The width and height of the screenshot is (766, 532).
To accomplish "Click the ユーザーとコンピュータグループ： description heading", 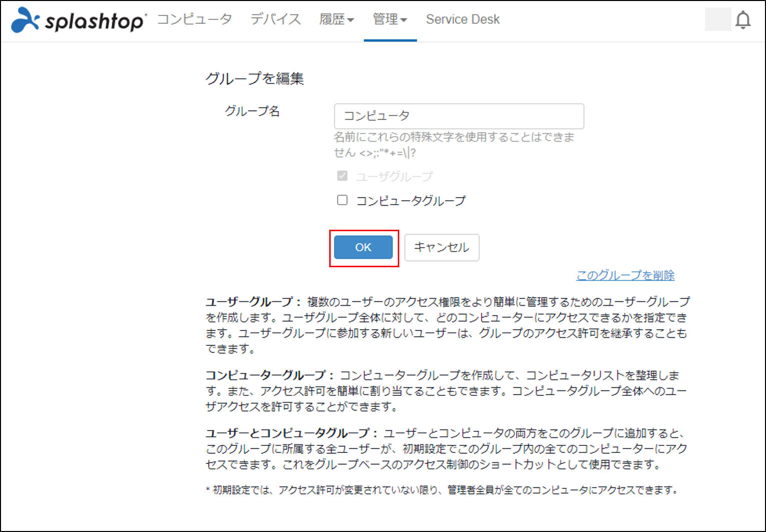I will (292, 433).
